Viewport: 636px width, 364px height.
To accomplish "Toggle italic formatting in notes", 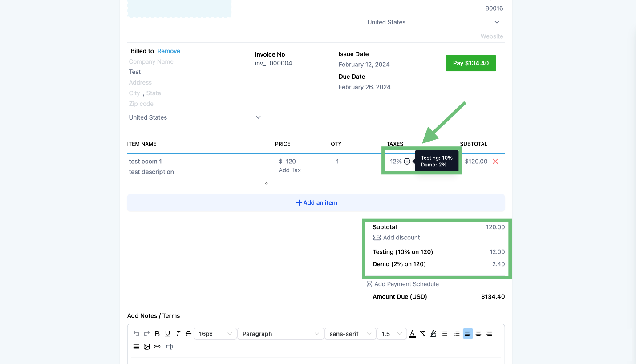I will pos(178,334).
